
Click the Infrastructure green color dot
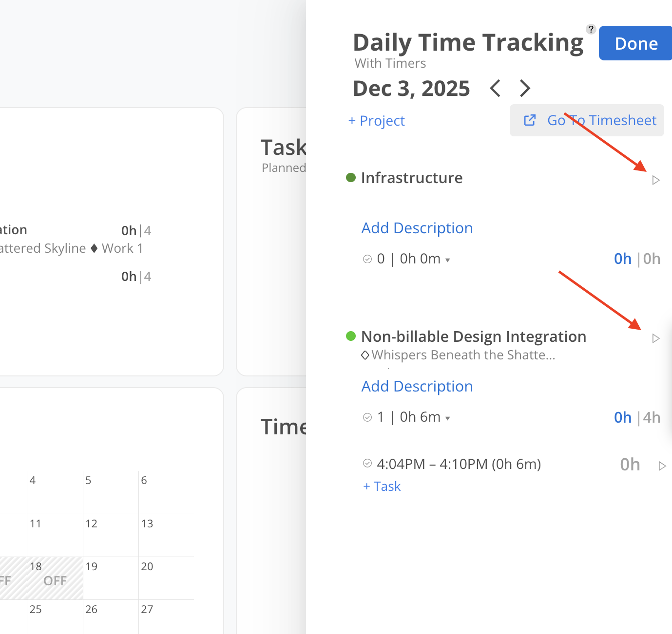click(x=351, y=178)
